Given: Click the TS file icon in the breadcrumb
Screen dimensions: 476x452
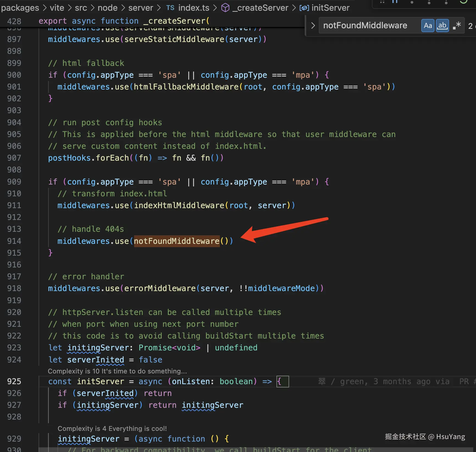Looking at the screenshot, I should pyautogui.click(x=170, y=8).
